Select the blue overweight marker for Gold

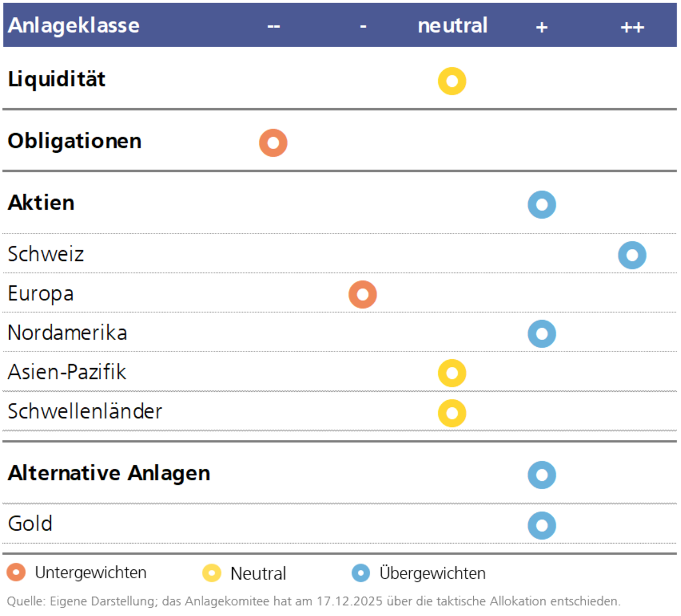[x=542, y=525]
